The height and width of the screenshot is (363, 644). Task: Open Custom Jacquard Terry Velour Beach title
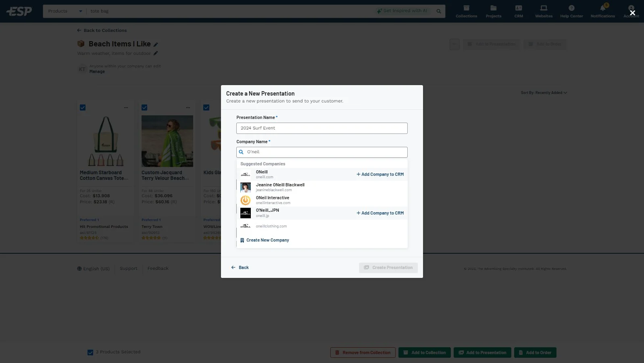[x=165, y=175]
